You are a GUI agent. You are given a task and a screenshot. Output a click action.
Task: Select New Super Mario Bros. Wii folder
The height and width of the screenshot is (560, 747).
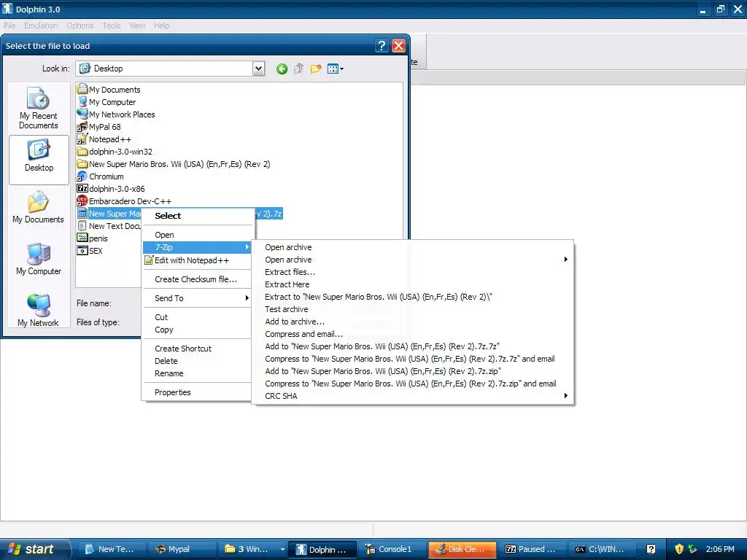[x=174, y=164]
